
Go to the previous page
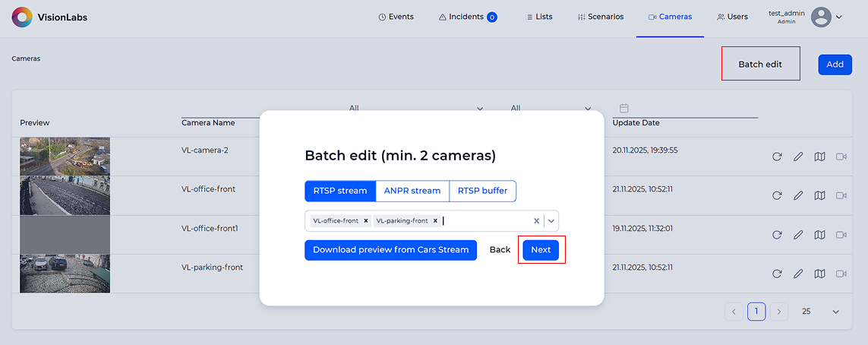tap(734, 312)
